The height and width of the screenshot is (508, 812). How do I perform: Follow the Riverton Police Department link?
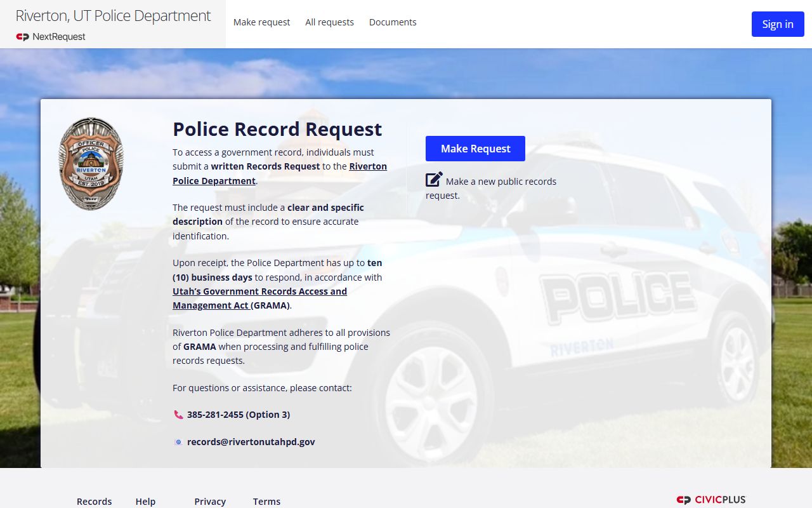[x=280, y=173]
